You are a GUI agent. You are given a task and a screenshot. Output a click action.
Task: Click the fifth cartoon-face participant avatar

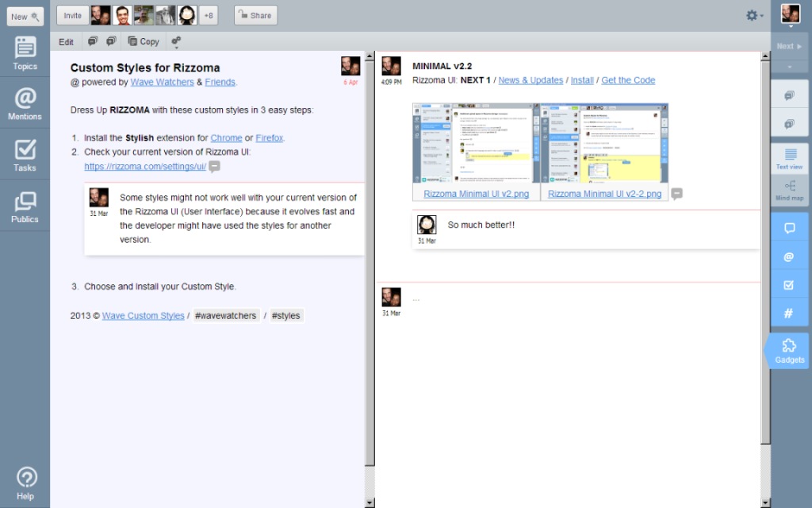pyautogui.click(x=187, y=16)
